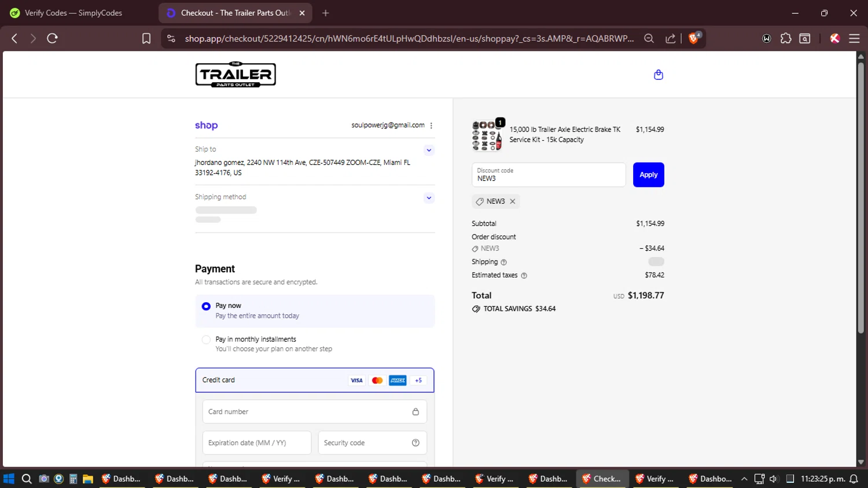Open a new browser tab
868x488 pixels.
(326, 13)
